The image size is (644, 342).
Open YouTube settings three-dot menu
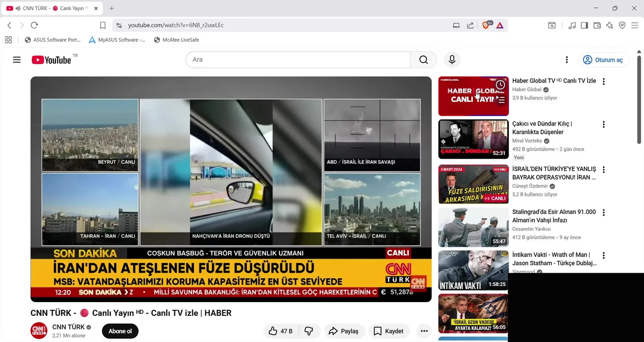pyautogui.click(x=567, y=60)
